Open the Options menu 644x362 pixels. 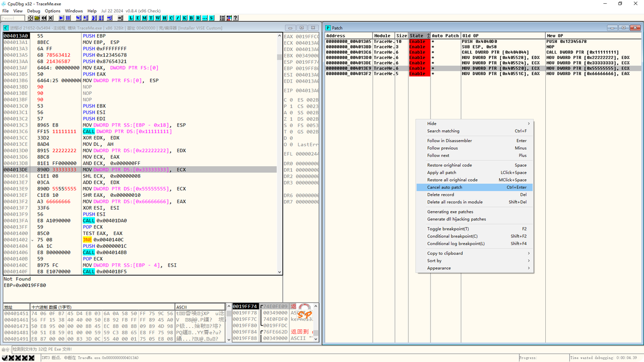pos(53,11)
